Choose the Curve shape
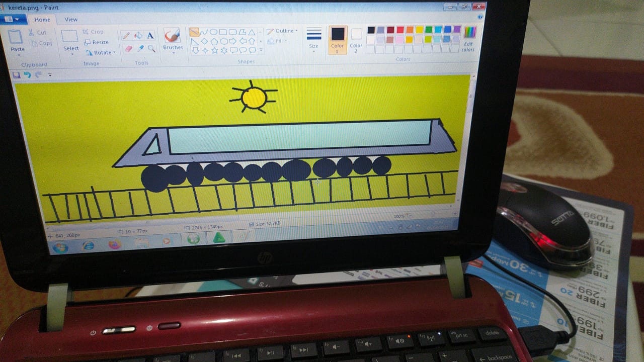This screenshot has height=362, width=644. click(204, 32)
